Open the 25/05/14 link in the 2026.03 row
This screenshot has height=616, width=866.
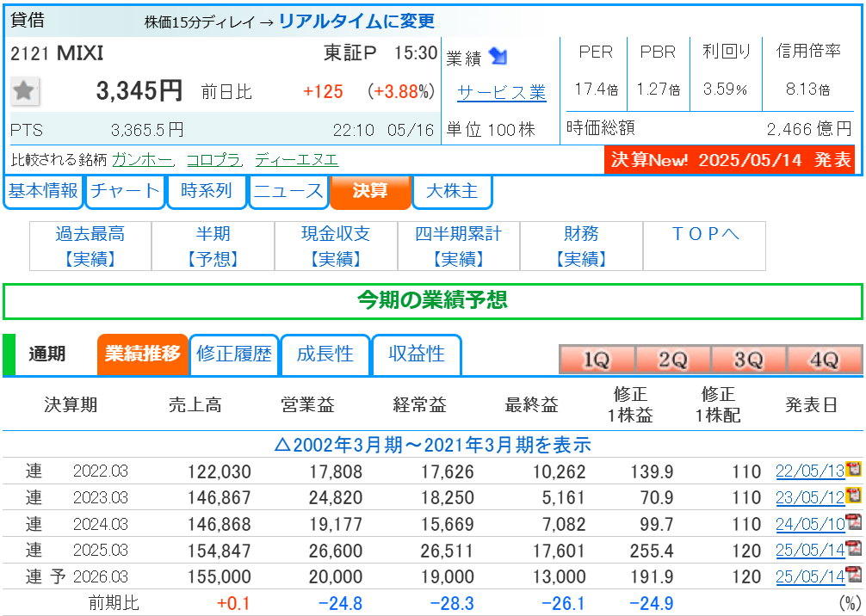(810, 576)
